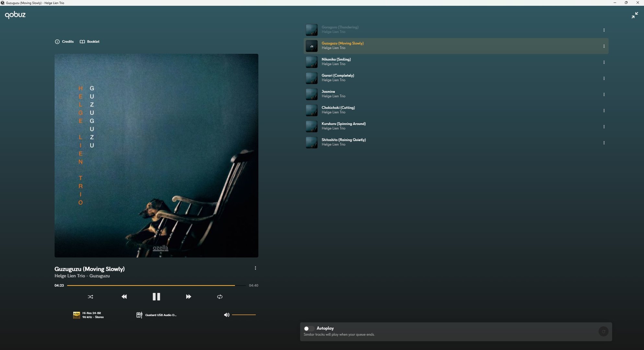Open options menu for the now-playing title
644x350 pixels.
[x=255, y=268]
